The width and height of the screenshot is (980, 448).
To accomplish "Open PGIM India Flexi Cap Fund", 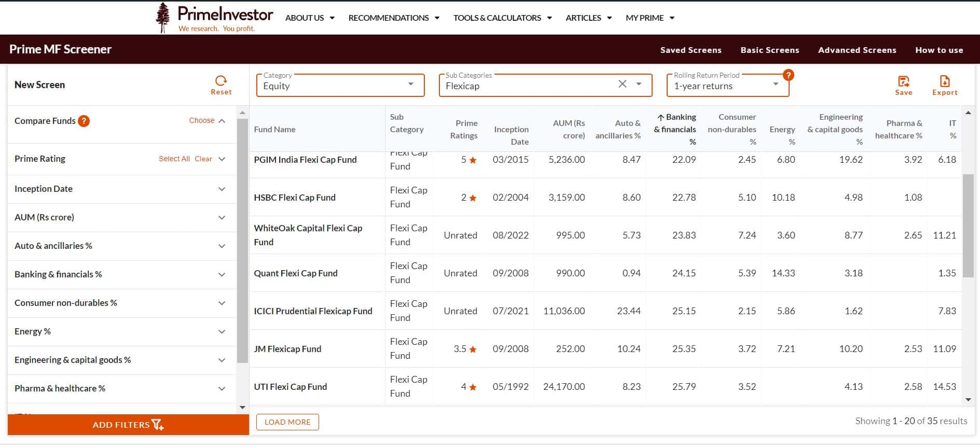I will coord(305,160).
